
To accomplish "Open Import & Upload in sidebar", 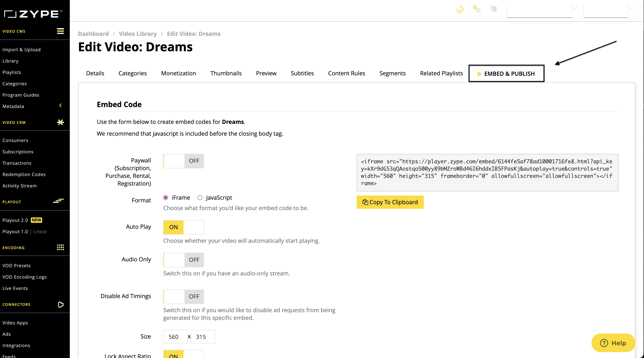I will point(22,49).
